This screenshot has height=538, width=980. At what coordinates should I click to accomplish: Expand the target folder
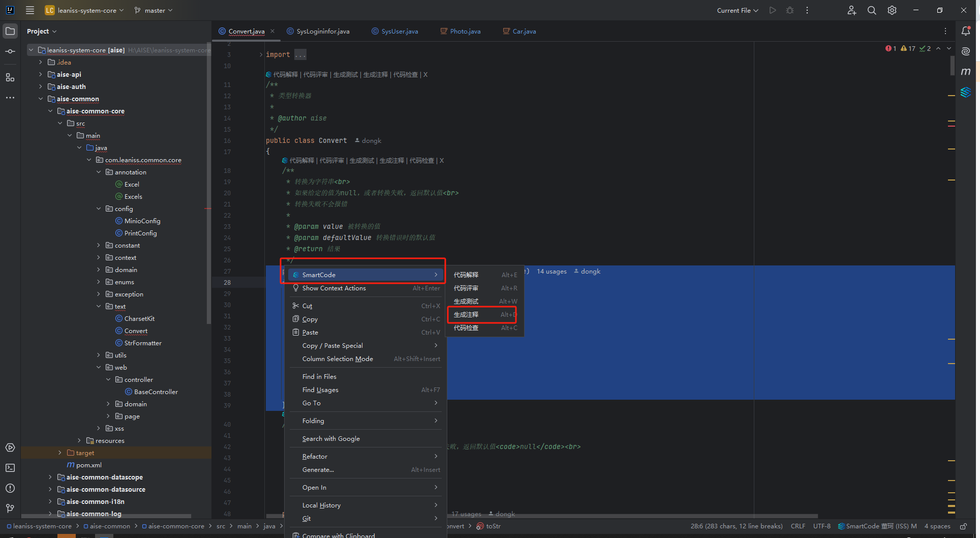click(x=60, y=453)
